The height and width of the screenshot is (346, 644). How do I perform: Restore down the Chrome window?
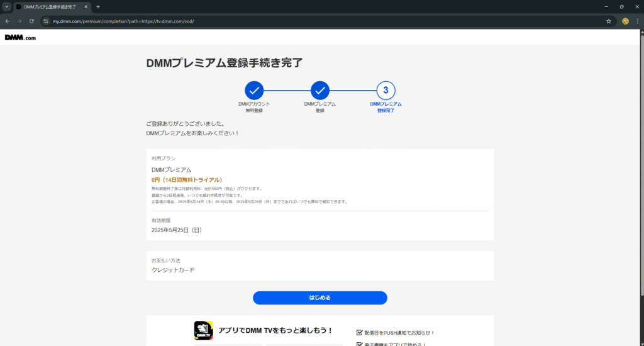[x=622, y=7]
